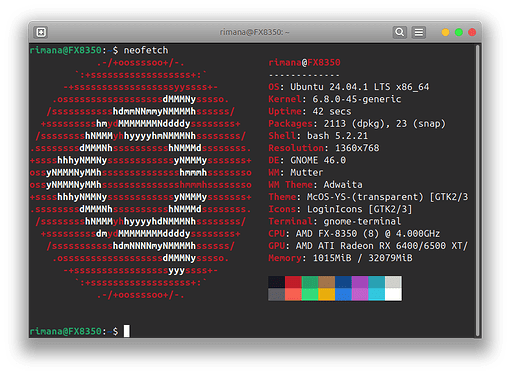The image size is (510, 375).
Task: Open the hamburger menu in the title bar
Action: click(419, 32)
